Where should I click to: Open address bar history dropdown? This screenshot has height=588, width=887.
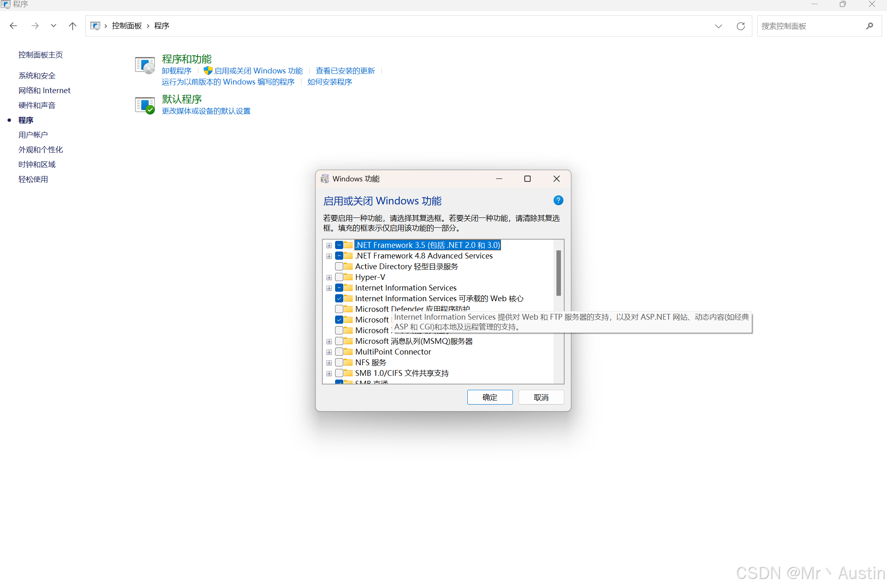pos(718,26)
